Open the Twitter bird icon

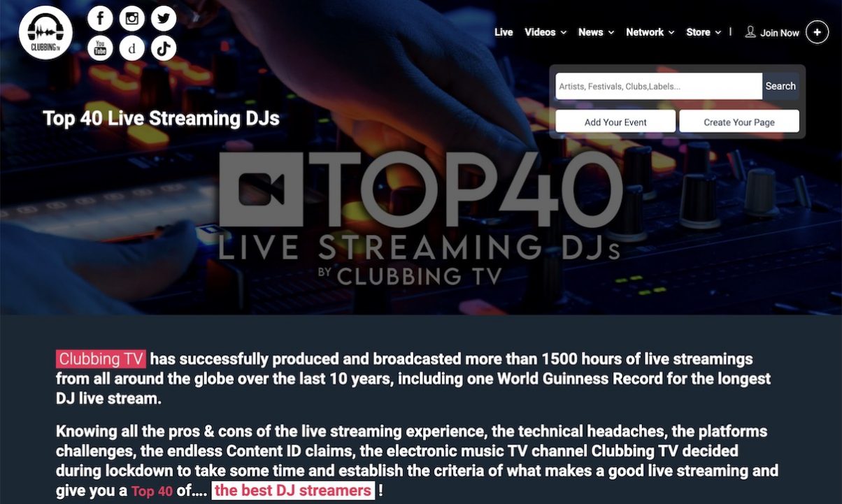[x=163, y=18]
